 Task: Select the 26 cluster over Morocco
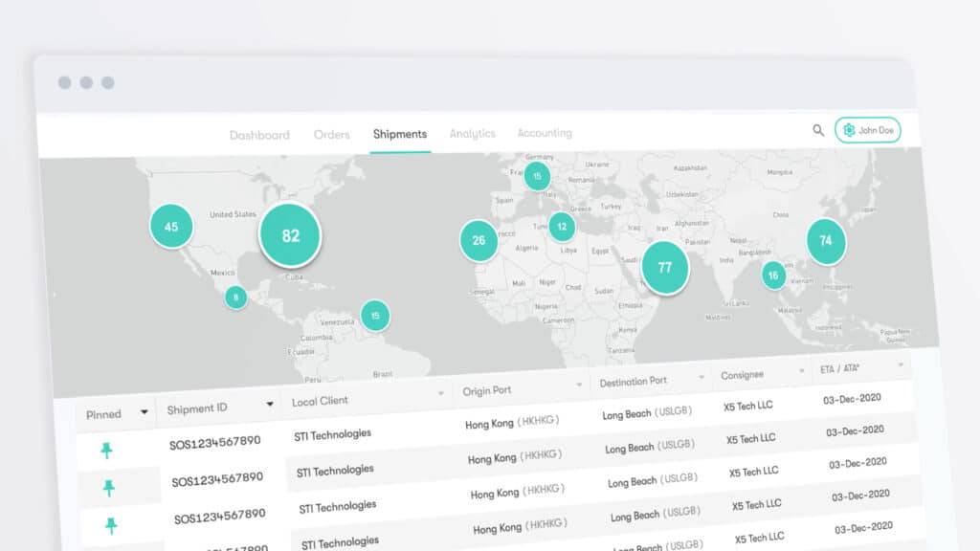479,240
